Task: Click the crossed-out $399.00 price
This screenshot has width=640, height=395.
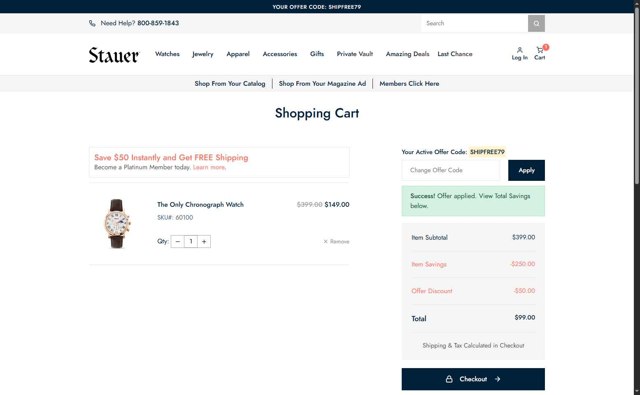Action: (x=309, y=205)
